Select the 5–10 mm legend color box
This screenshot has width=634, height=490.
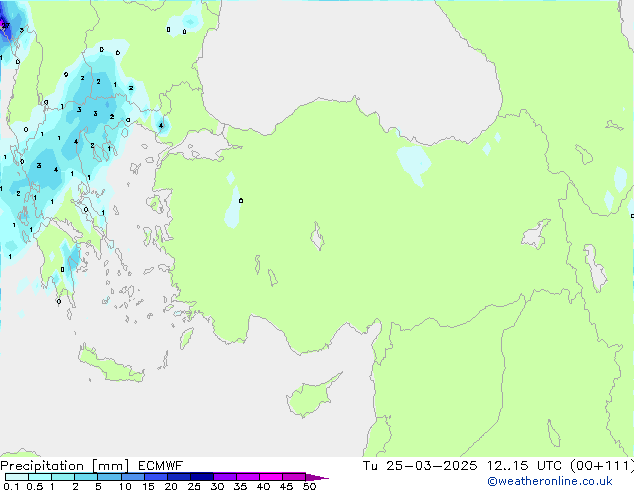[x=109, y=477]
